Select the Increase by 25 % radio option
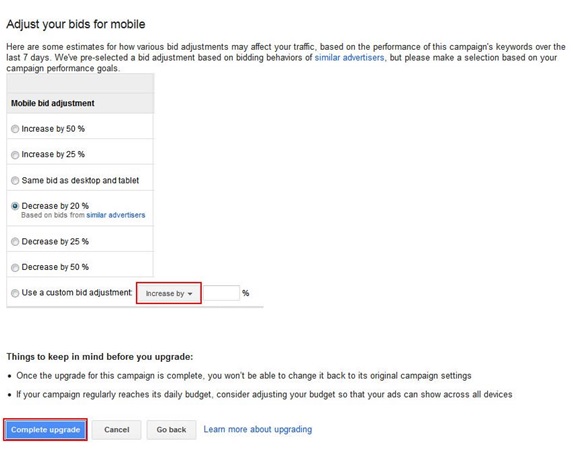 pyautogui.click(x=15, y=155)
